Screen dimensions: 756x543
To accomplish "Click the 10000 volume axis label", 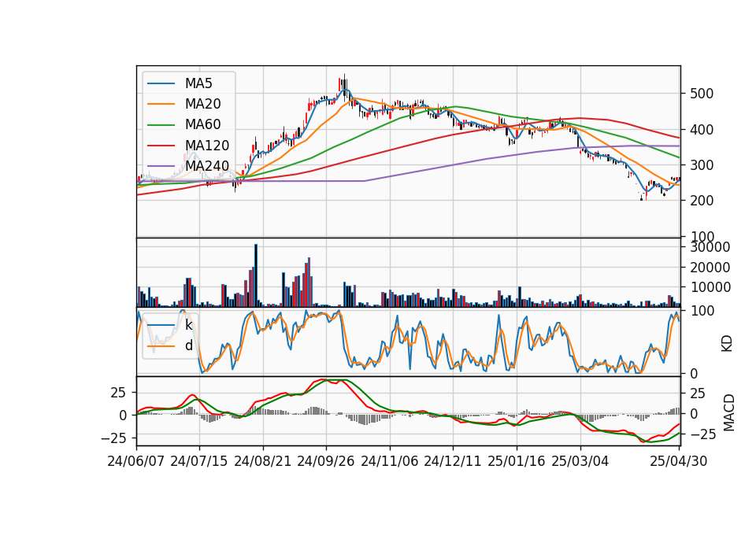I will coord(710,287).
